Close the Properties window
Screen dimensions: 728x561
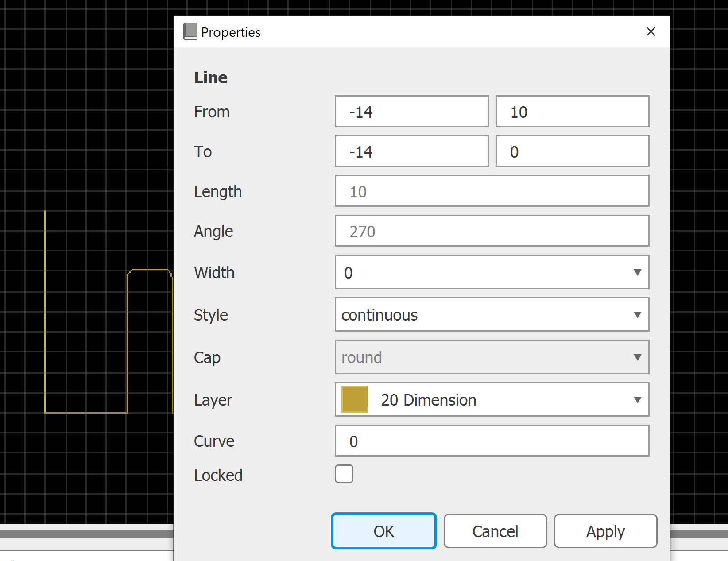651,31
